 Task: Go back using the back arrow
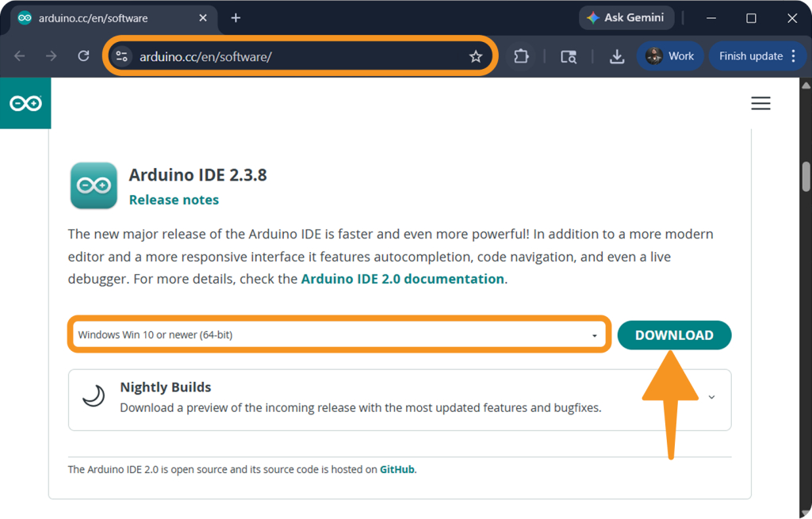point(19,55)
